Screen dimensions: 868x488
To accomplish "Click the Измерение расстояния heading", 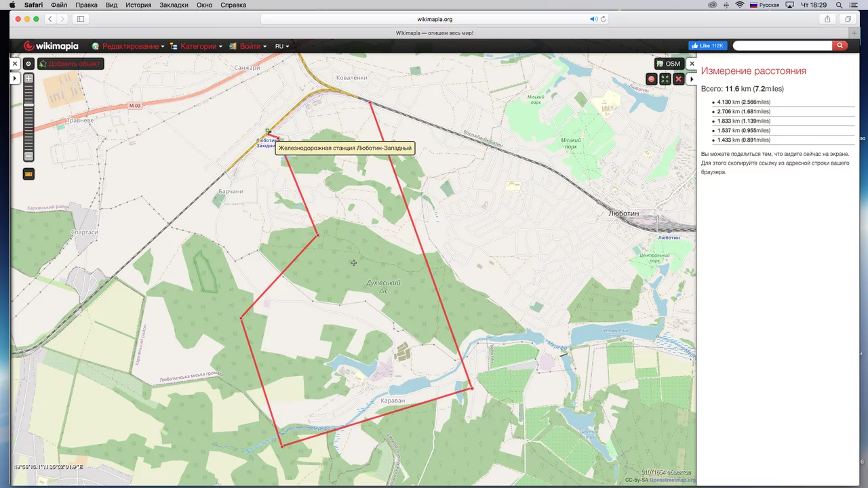I will [x=753, y=71].
